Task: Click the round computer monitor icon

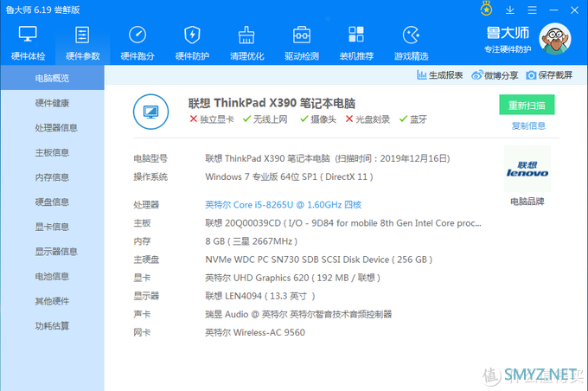Action: click(150, 112)
